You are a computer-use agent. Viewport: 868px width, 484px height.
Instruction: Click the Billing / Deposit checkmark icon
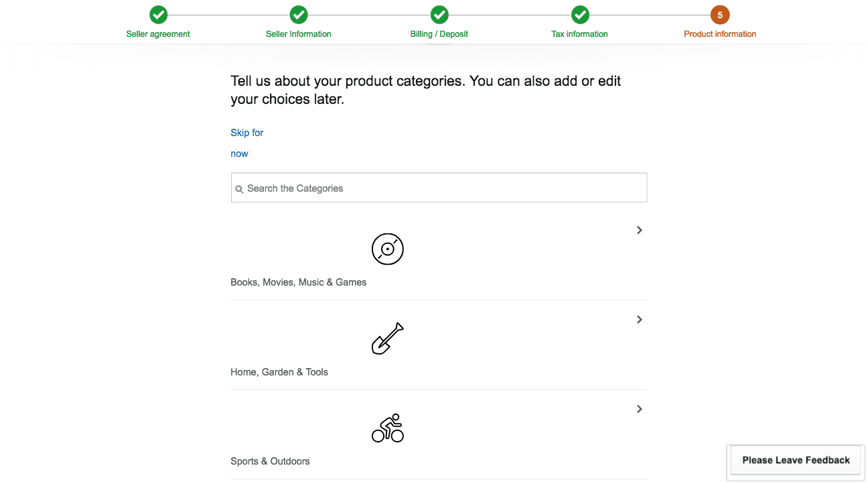pos(439,15)
